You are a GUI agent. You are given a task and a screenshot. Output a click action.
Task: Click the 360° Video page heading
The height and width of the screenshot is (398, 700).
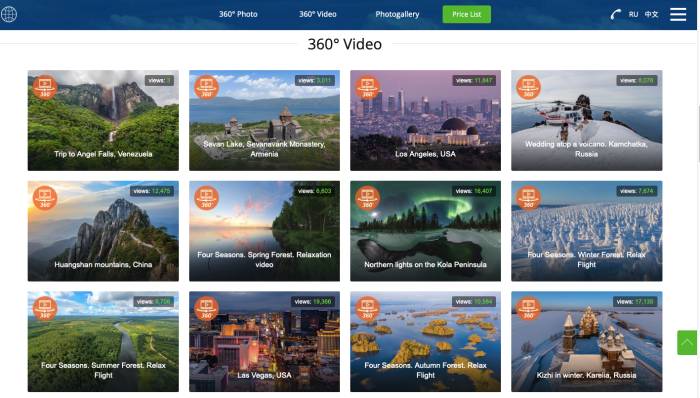(x=345, y=44)
